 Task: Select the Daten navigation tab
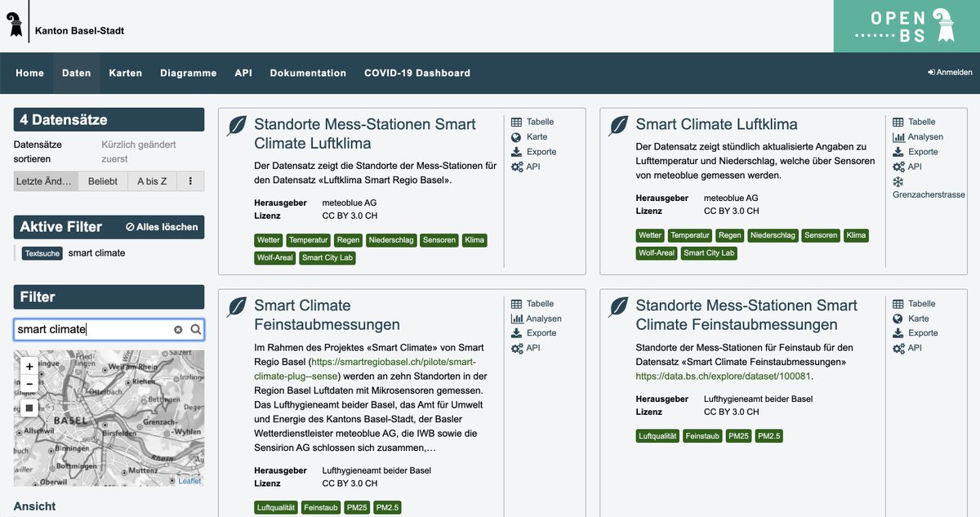click(x=77, y=73)
